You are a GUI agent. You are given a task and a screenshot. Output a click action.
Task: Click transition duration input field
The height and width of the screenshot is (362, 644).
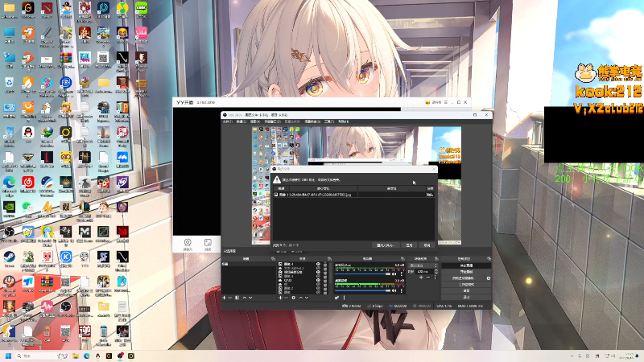point(424,272)
